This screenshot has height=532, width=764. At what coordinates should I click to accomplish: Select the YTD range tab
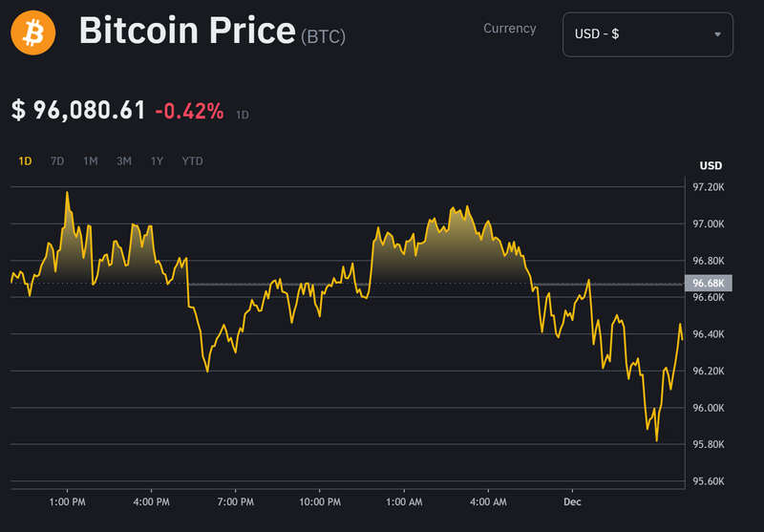192,161
